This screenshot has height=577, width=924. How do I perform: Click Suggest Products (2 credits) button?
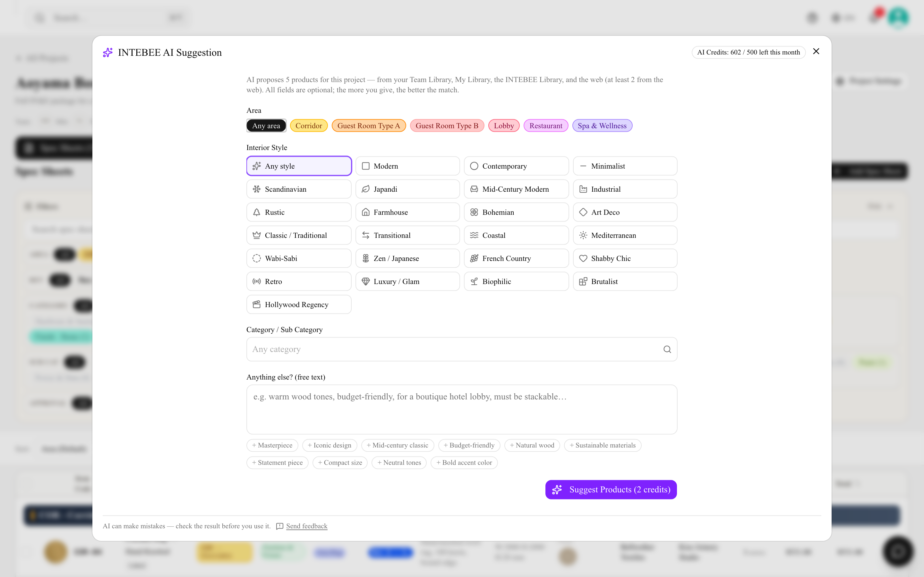tap(611, 489)
